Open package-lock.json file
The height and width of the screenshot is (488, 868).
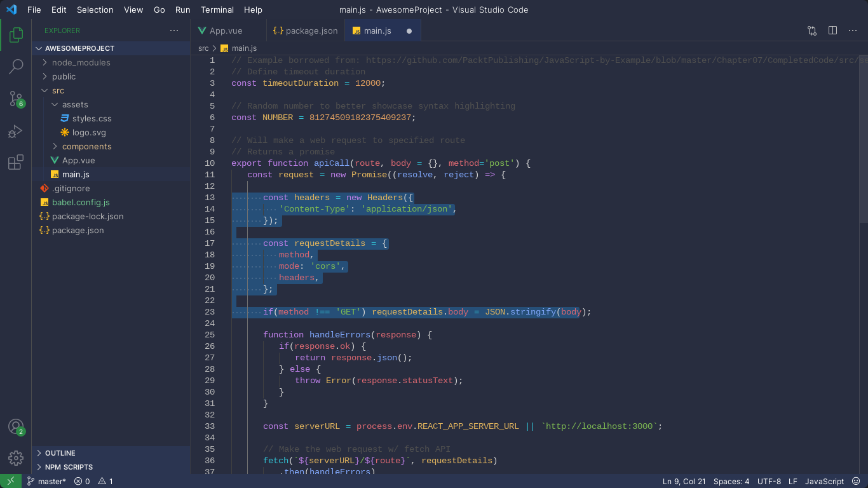pyautogui.click(x=111, y=216)
